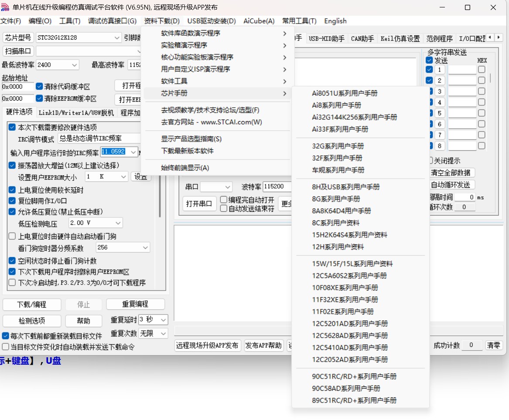
Task: Click the 打开串口 button
Action: coord(199,203)
